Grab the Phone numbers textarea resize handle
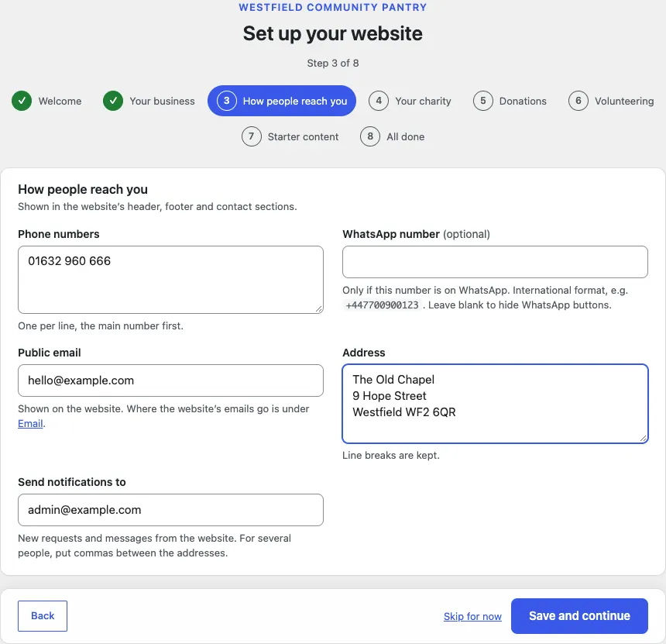Viewport: 666px width, 644px height. (x=319, y=309)
